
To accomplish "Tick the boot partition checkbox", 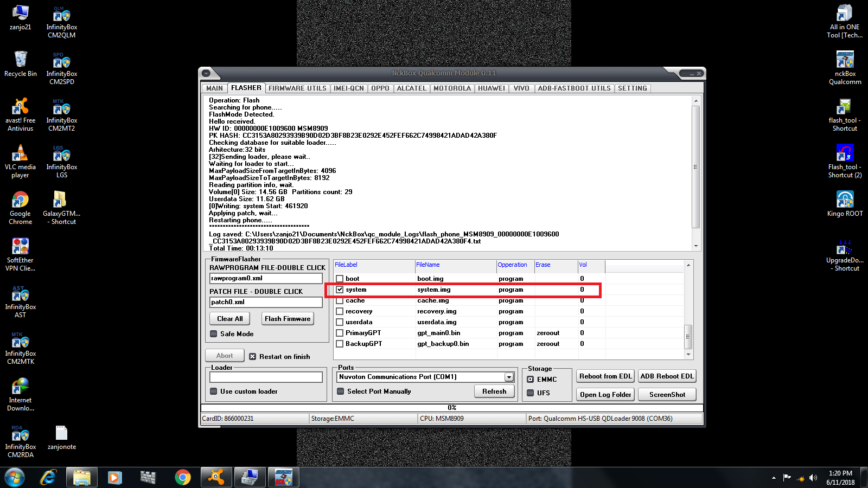I will coord(340,279).
